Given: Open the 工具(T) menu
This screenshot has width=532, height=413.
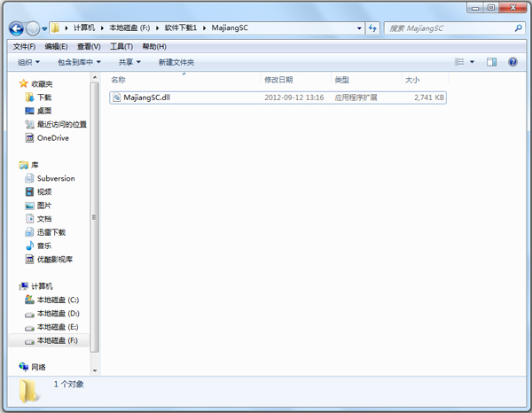Looking at the screenshot, I should [121, 46].
